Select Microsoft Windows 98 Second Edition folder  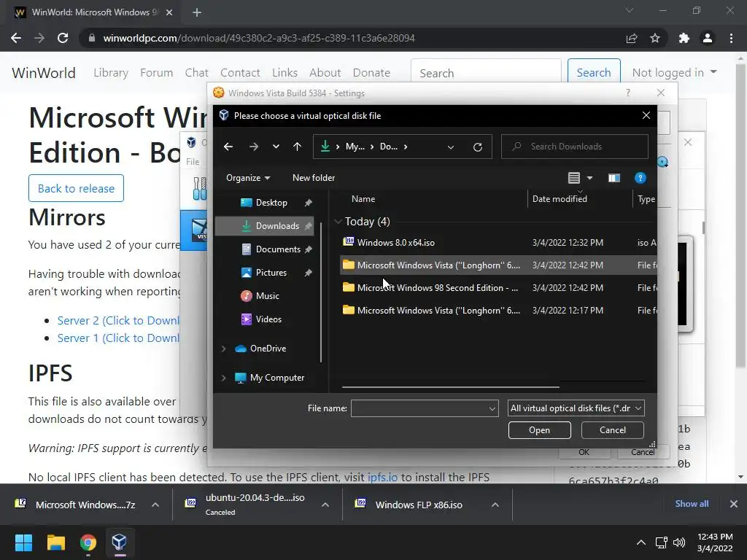[x=498, y=287]
